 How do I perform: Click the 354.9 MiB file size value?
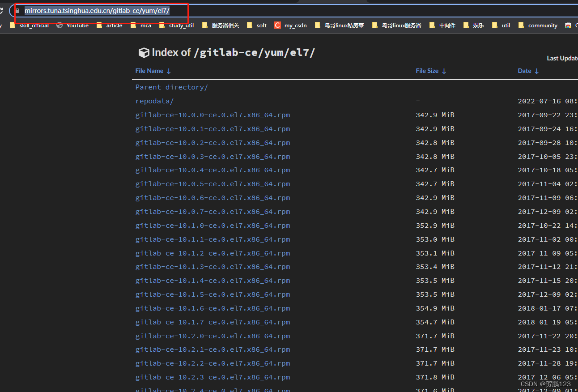(x=435, y=308)
